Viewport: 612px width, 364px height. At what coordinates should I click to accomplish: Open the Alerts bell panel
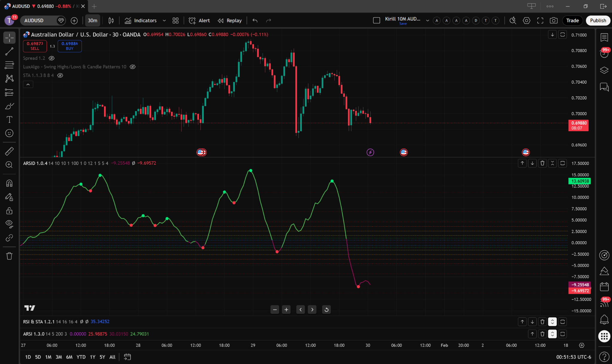604,319
